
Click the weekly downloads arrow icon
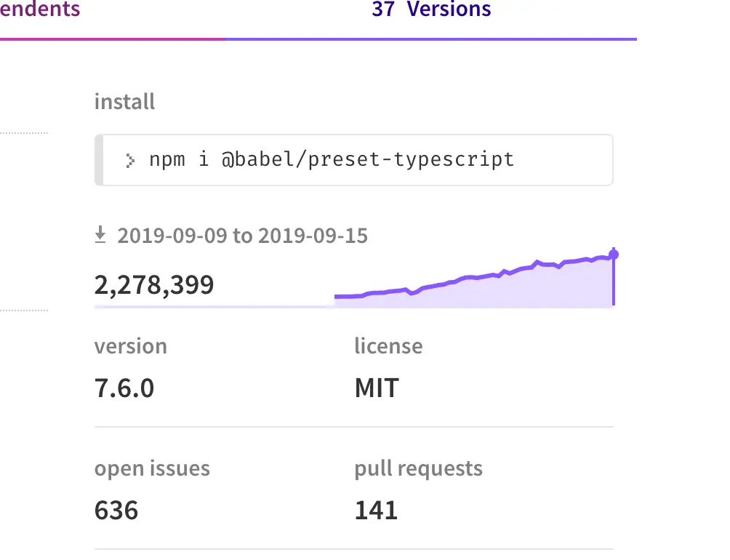100,235
